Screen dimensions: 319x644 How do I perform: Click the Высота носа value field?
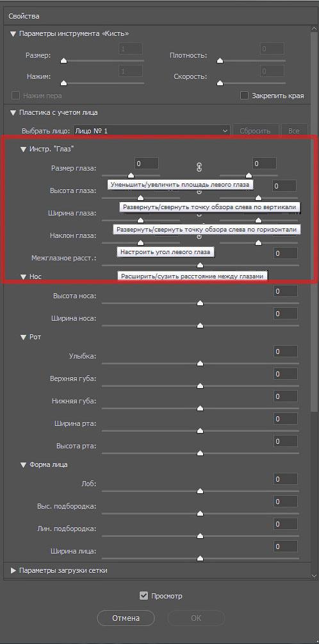(286, 291)
